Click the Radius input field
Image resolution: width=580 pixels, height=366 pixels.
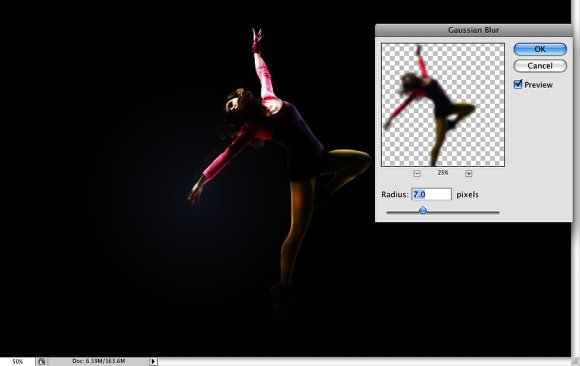tap(431, 194)
